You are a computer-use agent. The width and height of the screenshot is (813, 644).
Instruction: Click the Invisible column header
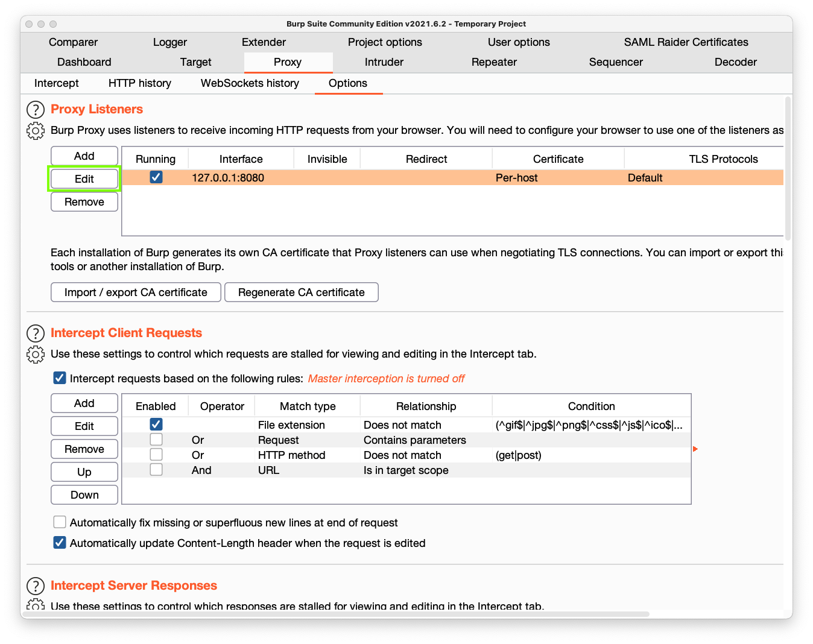pos(327,159)
